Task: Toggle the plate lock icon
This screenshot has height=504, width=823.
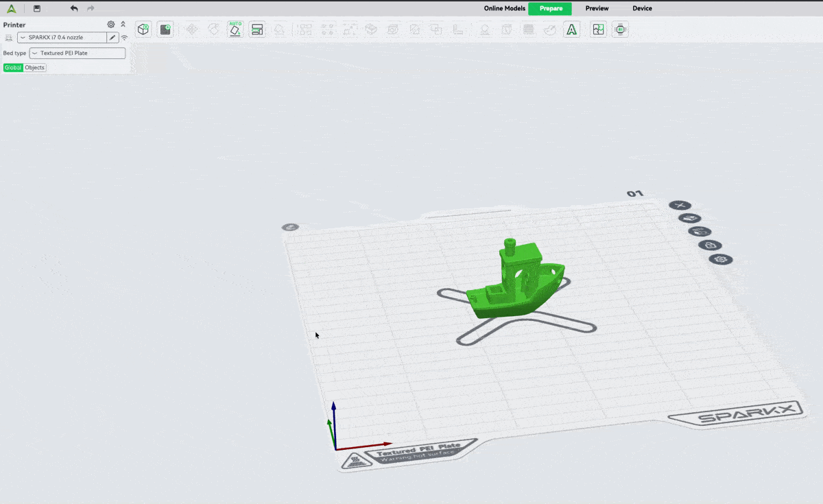Action: (710, 245)
